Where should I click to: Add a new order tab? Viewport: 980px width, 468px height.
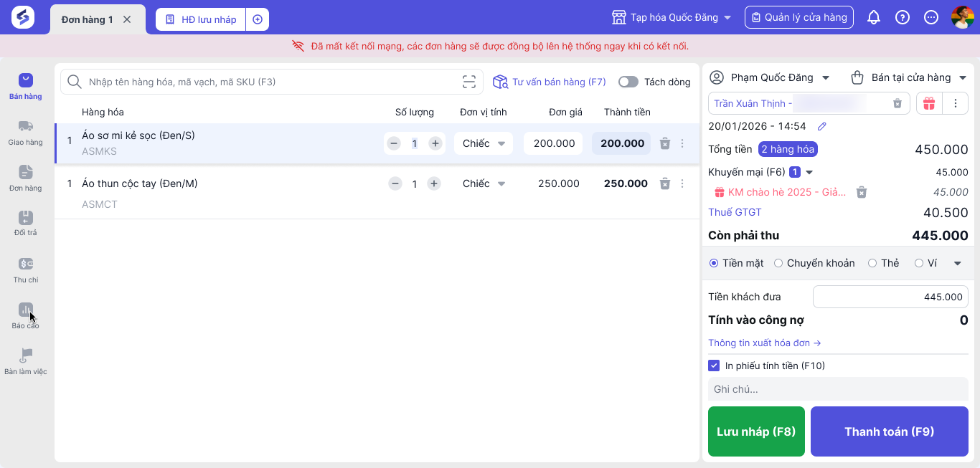pos(258,19)
